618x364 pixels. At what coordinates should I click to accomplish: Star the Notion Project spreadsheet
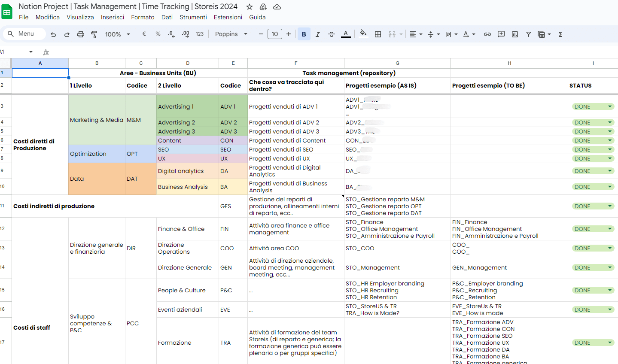click(249, 6)
